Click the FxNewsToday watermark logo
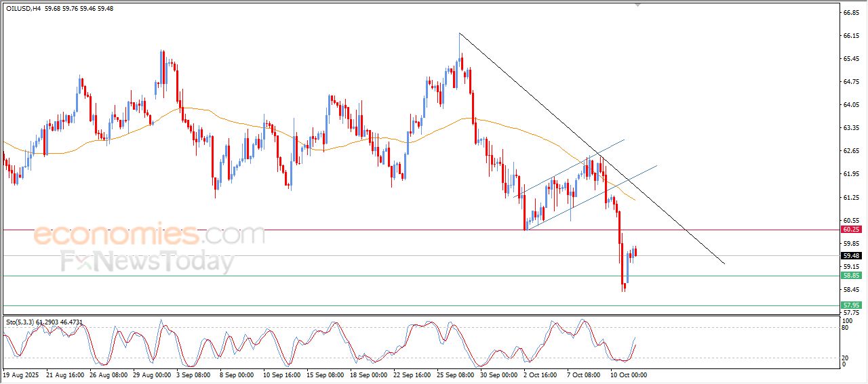This screenshot has width=868, height=384. [147, 261]
